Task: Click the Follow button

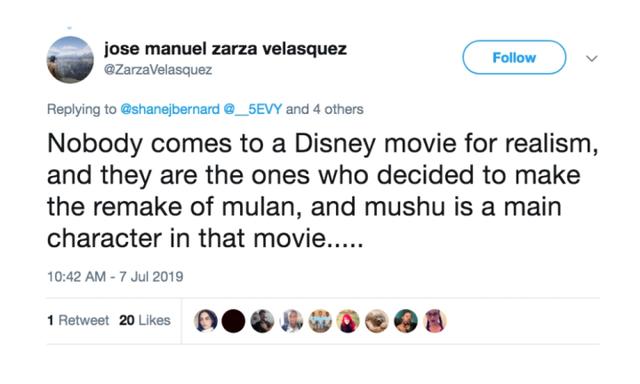Action: [514, 58]
